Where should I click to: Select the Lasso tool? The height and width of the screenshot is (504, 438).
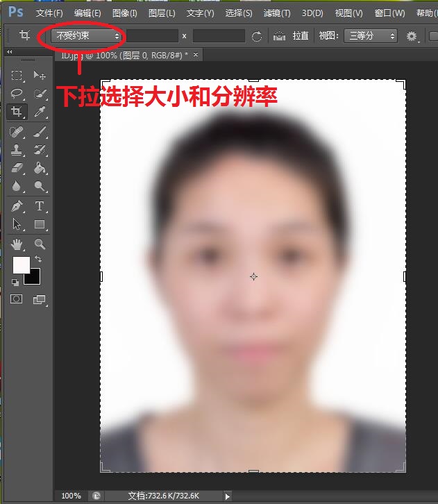point(17,94)
